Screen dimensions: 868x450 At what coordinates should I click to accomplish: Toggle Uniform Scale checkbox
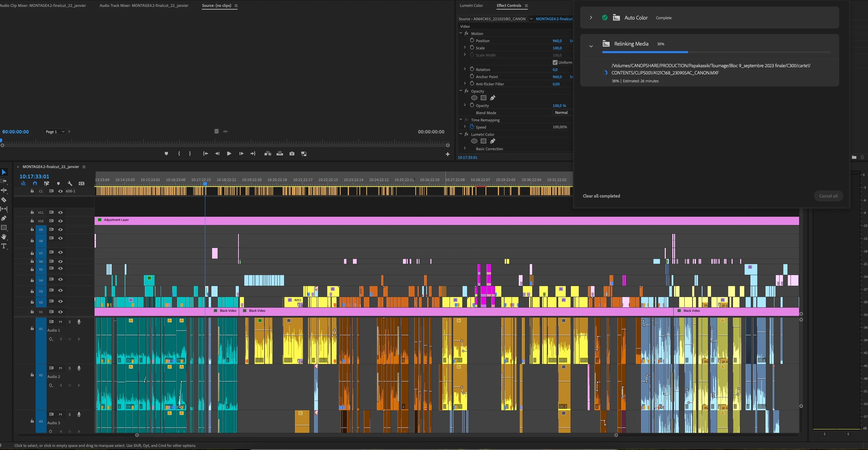(555, 62)
